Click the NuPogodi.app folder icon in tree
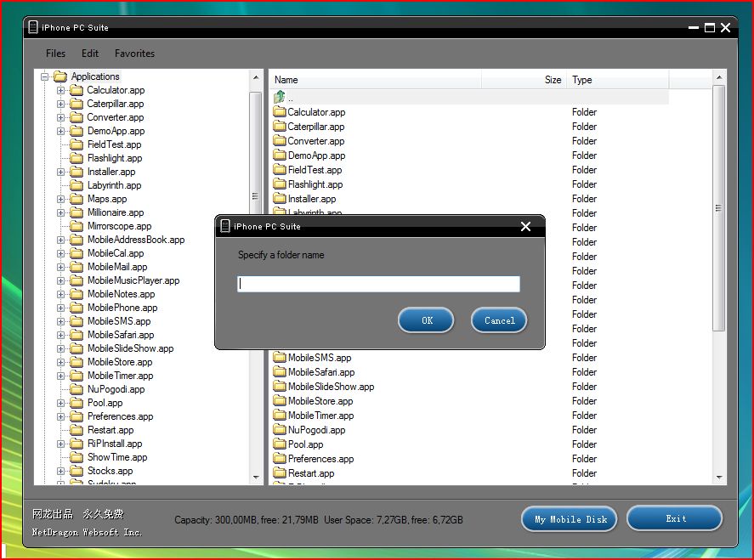 (x=77, y=389)
